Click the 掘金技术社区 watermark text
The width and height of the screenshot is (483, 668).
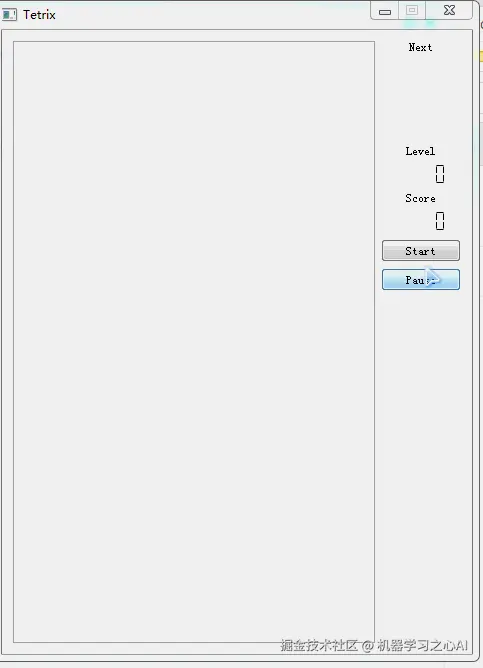(x=319, y=645)
